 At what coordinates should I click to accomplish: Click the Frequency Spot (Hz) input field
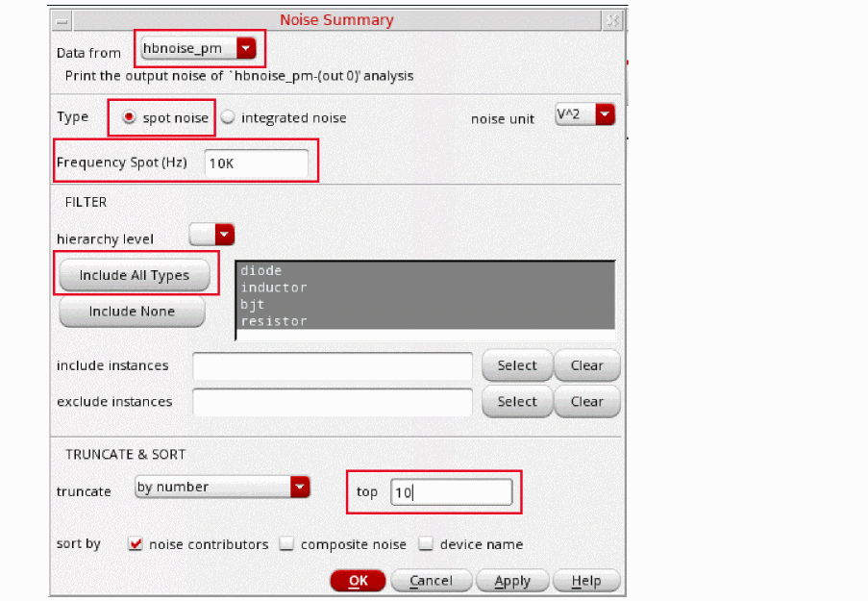(256, 163)
